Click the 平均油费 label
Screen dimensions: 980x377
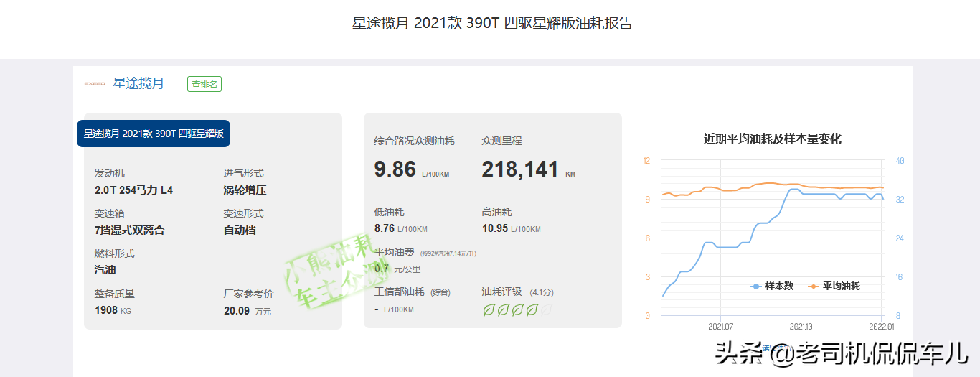[x=394, y=252]
